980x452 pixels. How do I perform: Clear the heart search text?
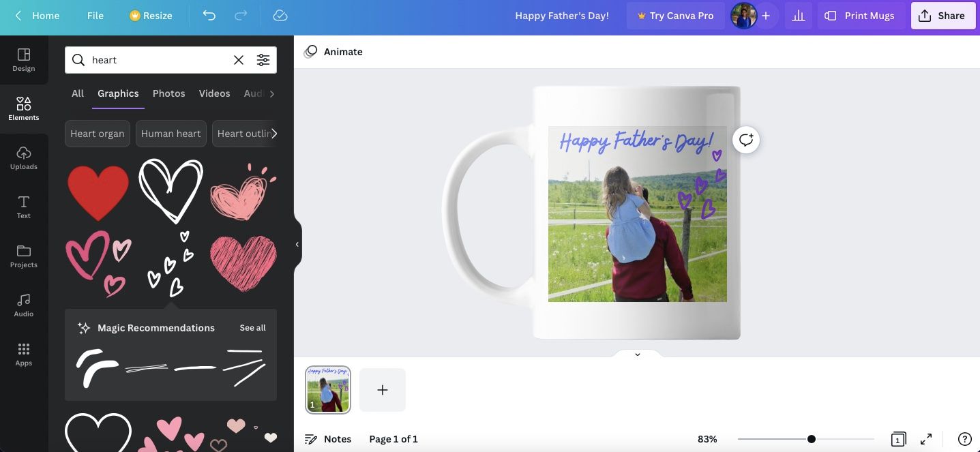pos(239,60)
